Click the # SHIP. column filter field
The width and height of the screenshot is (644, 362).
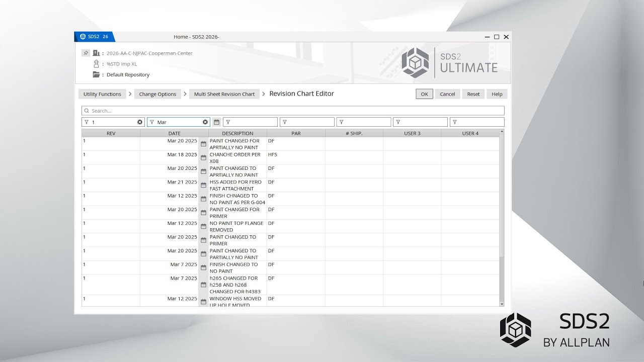pos(364,122)
